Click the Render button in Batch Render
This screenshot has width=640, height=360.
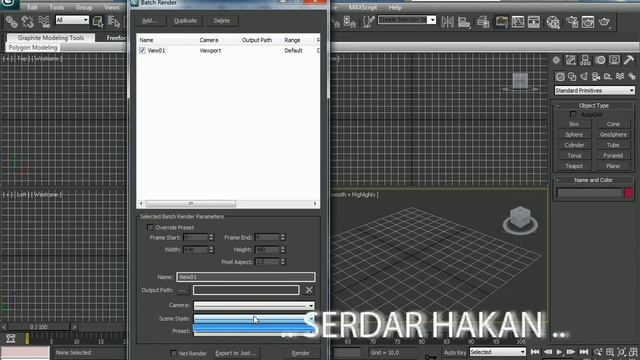point(300,353)
